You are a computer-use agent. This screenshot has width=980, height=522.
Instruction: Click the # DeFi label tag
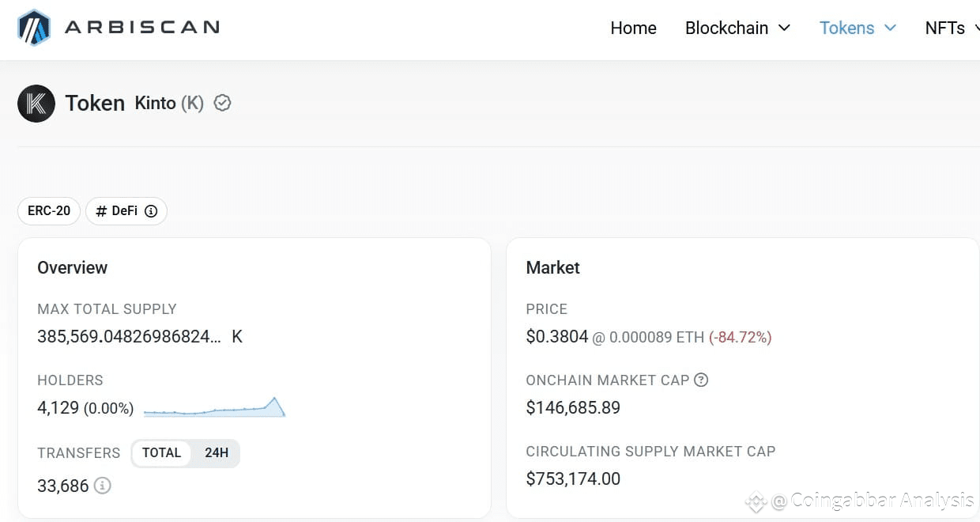coord(119,211)
